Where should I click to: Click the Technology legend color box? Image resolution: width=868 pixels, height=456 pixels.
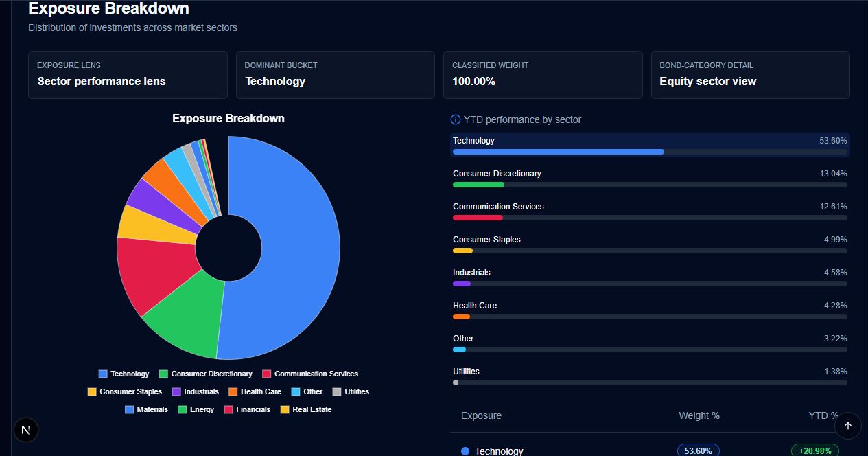(103, 374)
